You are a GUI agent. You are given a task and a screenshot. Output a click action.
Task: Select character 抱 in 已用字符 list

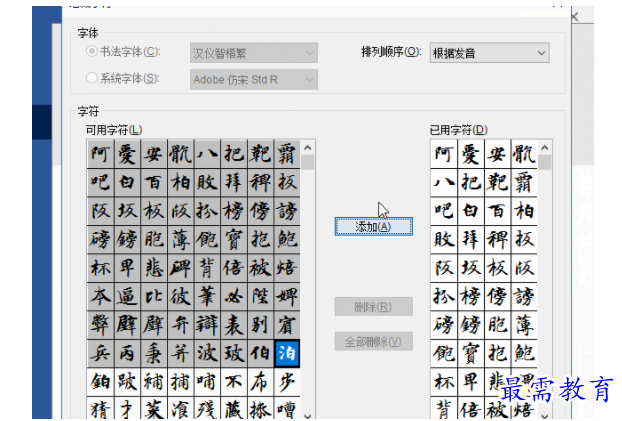(497, 354)
